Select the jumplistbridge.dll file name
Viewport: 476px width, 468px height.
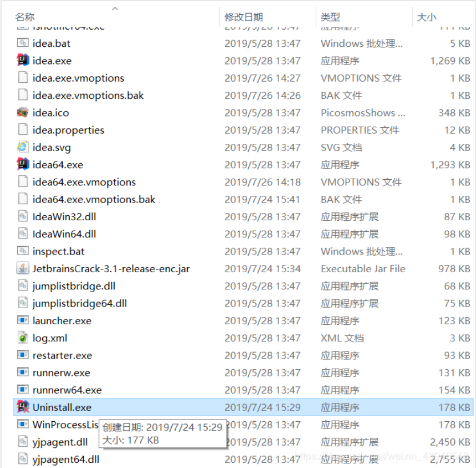[74, 286]
